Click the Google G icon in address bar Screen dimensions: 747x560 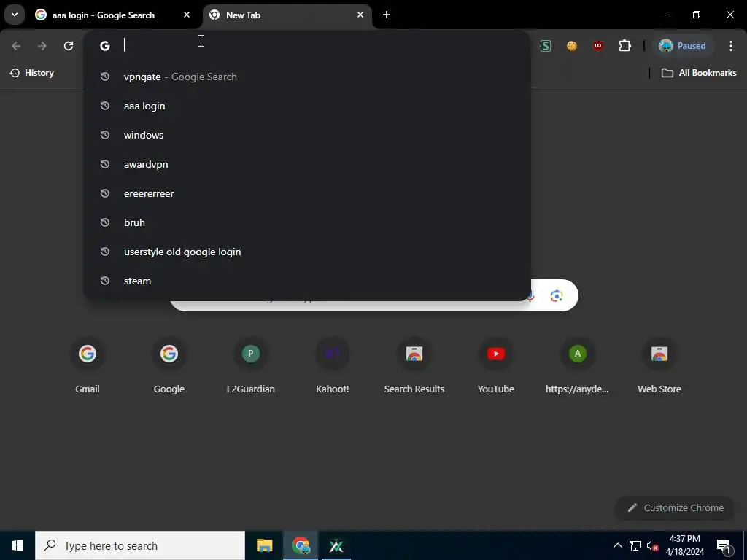pos(105,46)
